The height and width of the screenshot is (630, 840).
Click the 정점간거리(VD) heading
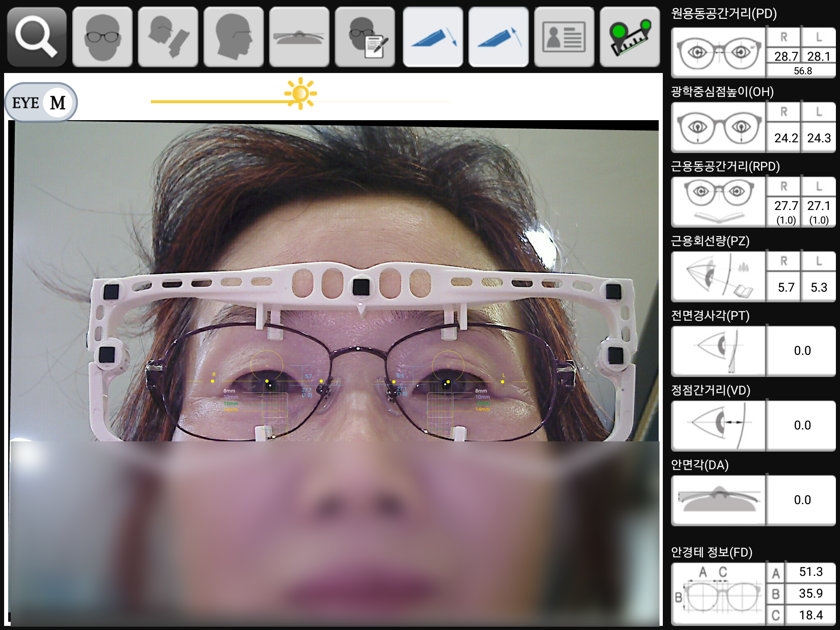(x=710, y=390)
